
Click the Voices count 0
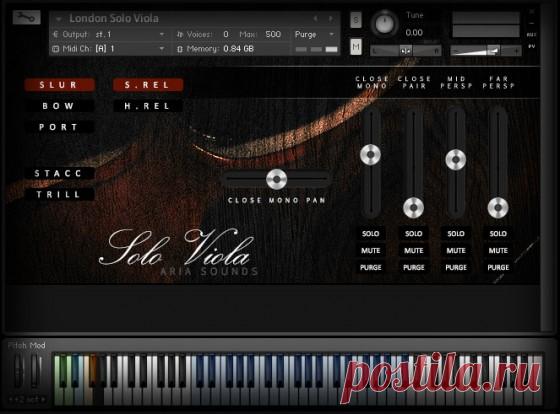click(x=226, y=34)
